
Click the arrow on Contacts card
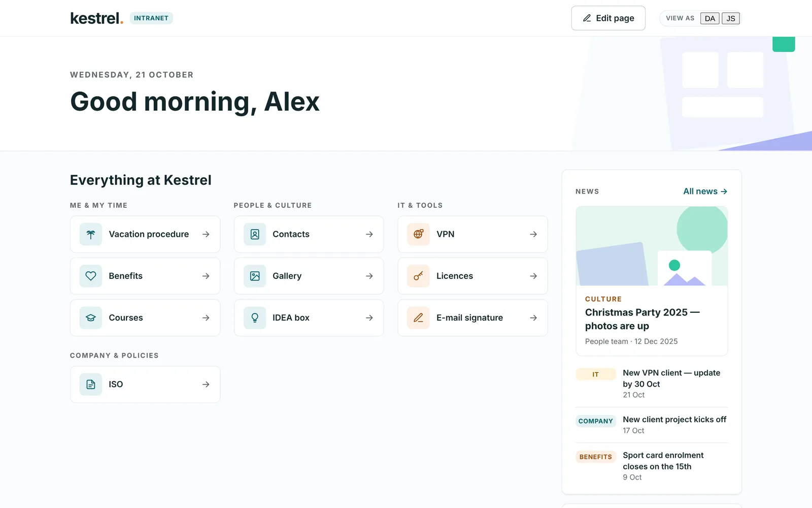(369, 234)
